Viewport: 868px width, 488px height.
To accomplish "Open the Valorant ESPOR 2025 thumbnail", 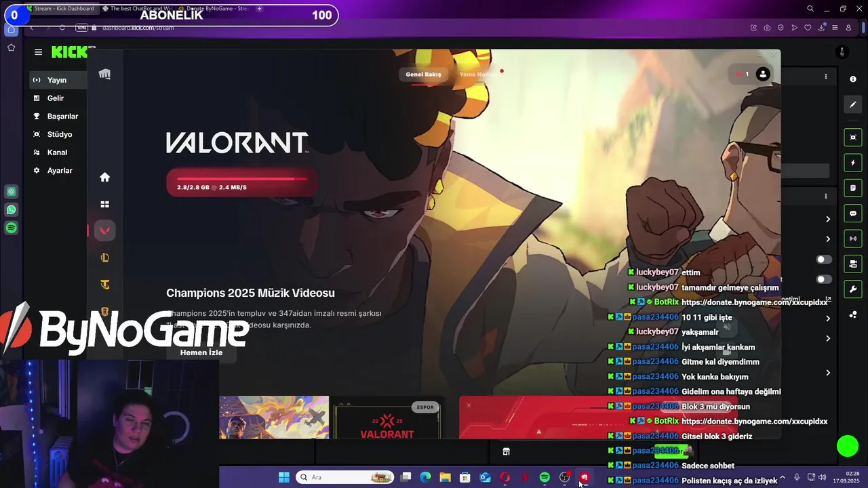I will pos(387,418).
